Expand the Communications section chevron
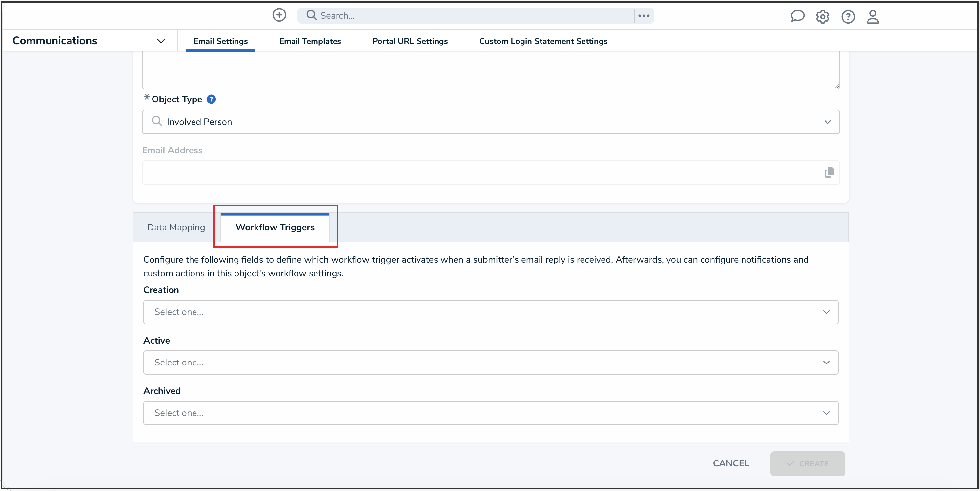980x491 pixels. pos(161,41)
